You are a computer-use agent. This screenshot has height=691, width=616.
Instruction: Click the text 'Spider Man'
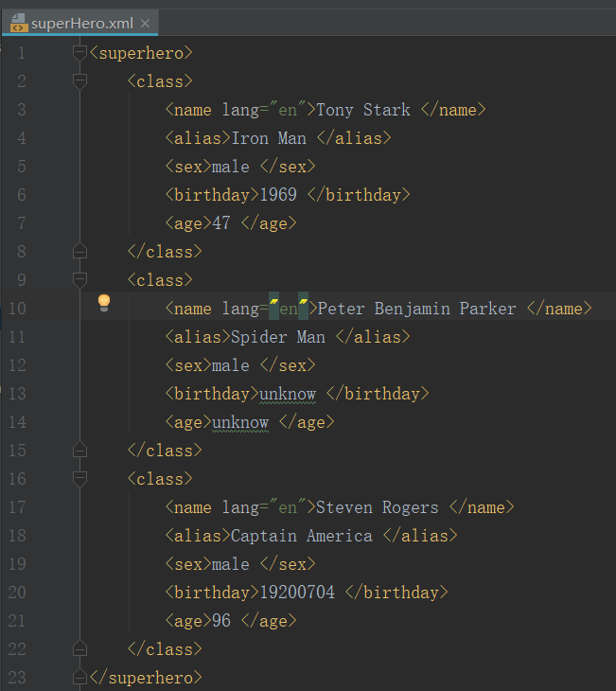(278, 337)
